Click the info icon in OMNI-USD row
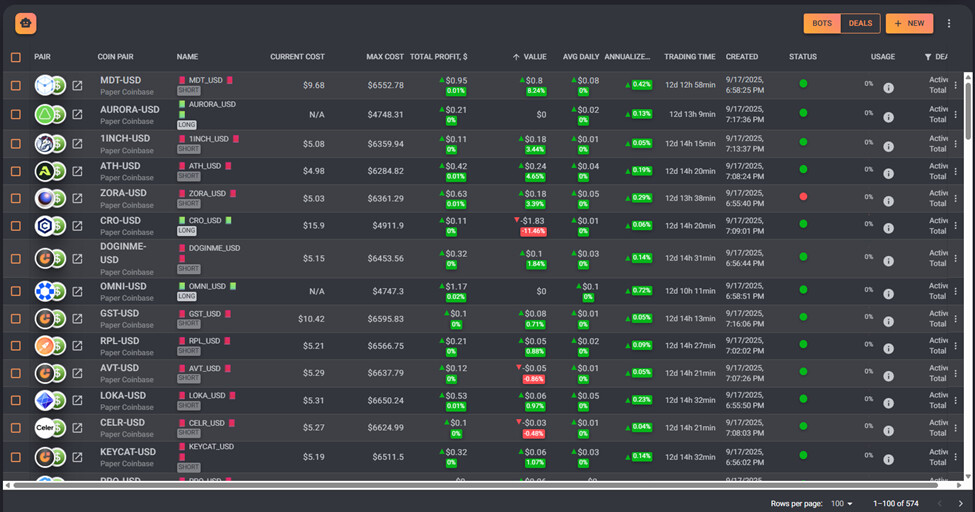This screenshot has height=512, width=975. 888,291
